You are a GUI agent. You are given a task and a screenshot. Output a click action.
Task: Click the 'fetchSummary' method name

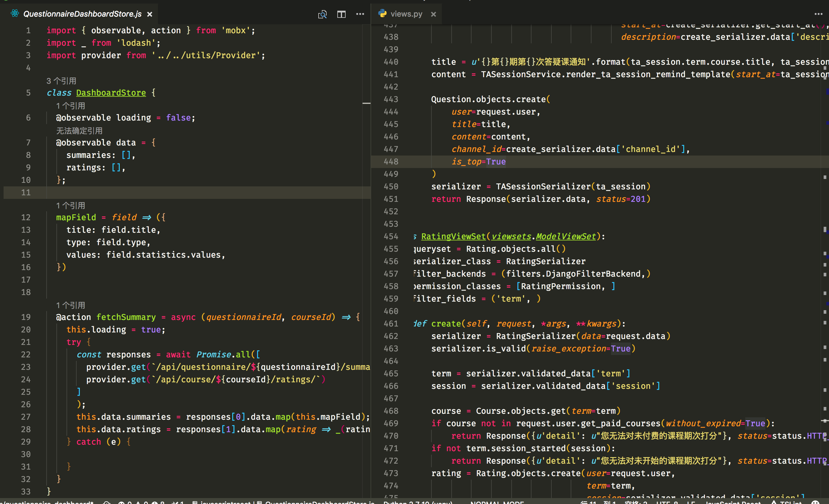[x=126, y=317]
